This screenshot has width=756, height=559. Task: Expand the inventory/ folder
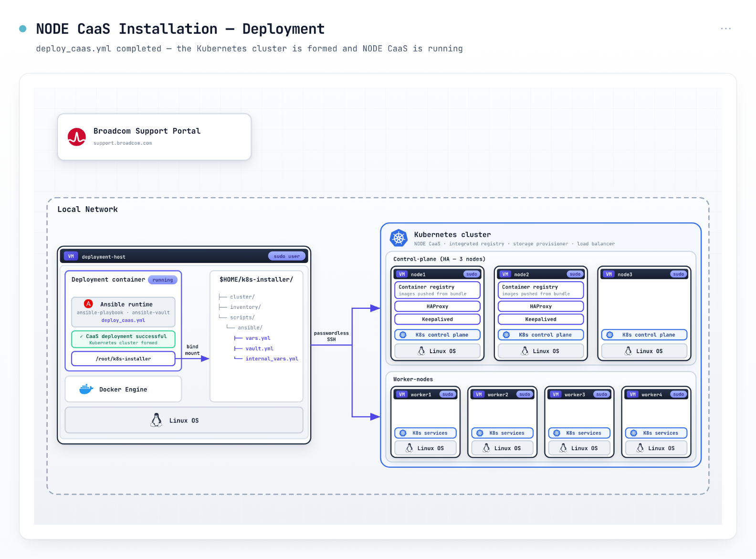[245, 307]
